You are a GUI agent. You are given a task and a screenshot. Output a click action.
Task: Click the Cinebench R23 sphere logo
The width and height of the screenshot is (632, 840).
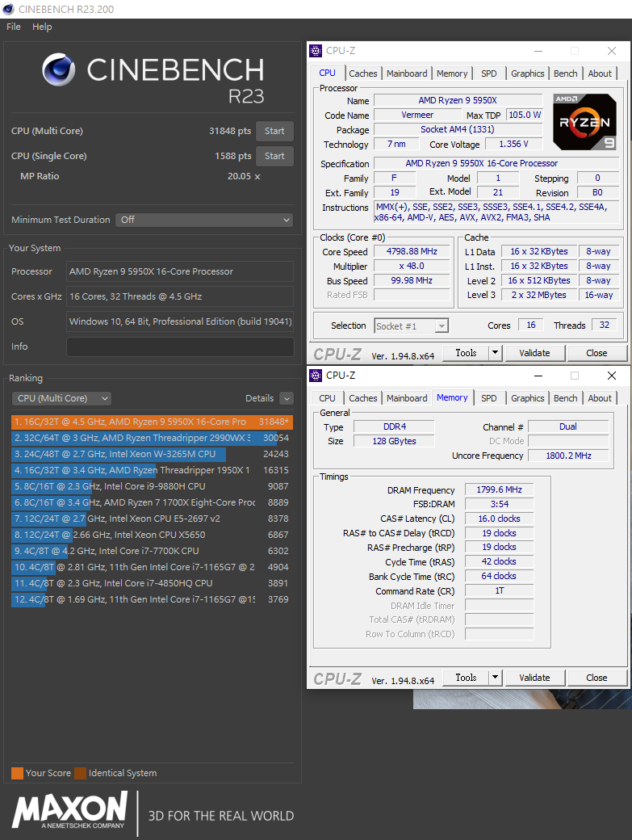tap(59, 69)
